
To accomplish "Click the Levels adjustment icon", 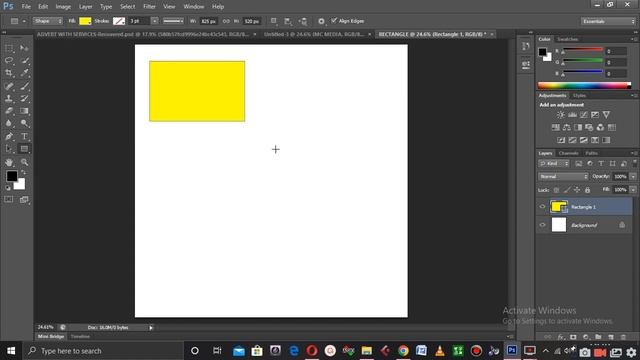I will point(572,115).
